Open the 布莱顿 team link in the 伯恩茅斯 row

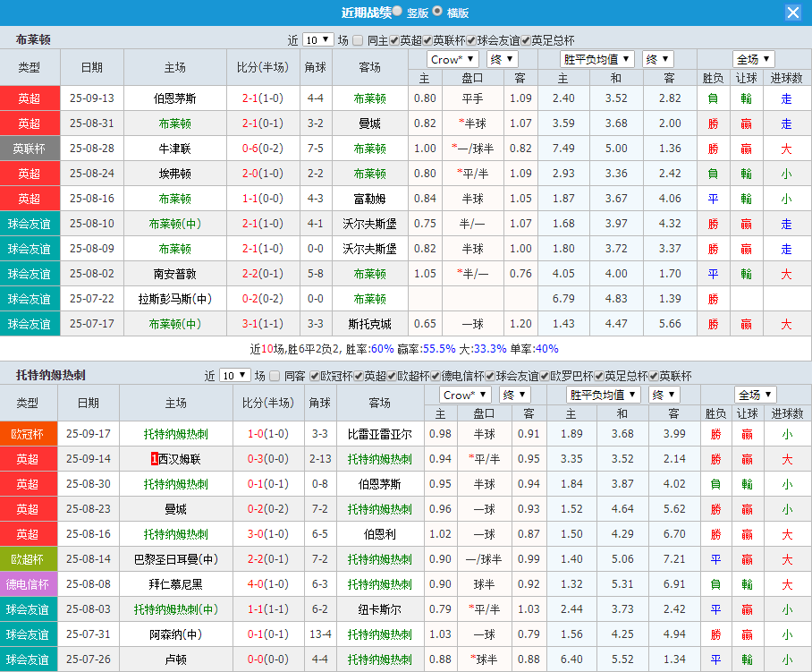tap(369, 98)
